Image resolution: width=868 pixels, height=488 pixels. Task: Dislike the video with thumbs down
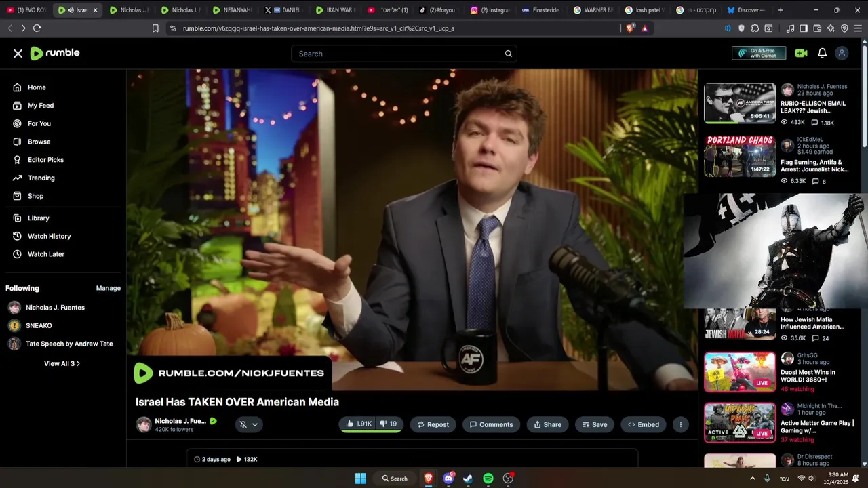388,424
